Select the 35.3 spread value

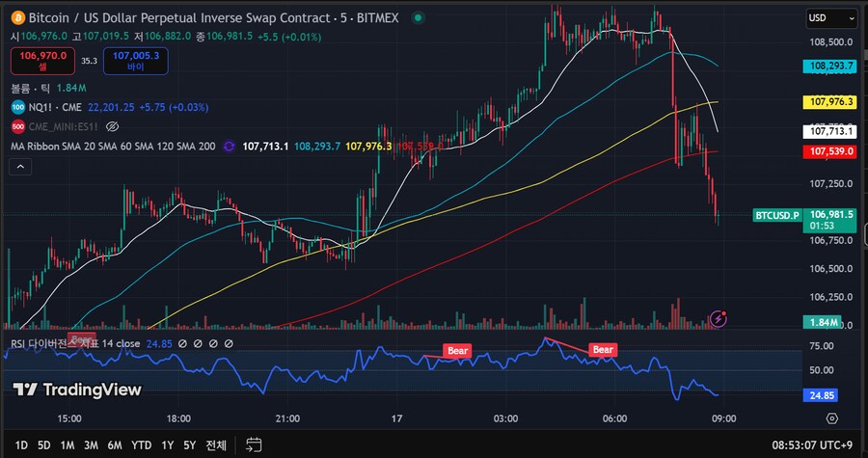[x=89, y=61]
